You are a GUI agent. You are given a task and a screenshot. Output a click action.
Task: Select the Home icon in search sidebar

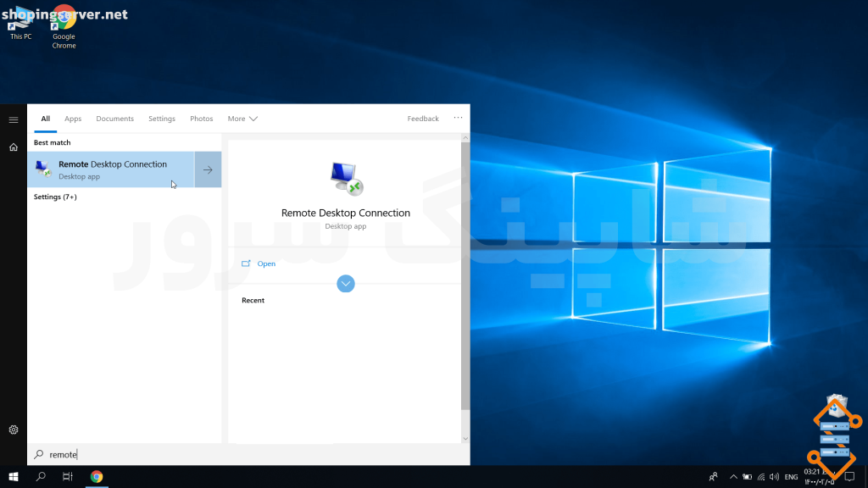click(14, 147)
